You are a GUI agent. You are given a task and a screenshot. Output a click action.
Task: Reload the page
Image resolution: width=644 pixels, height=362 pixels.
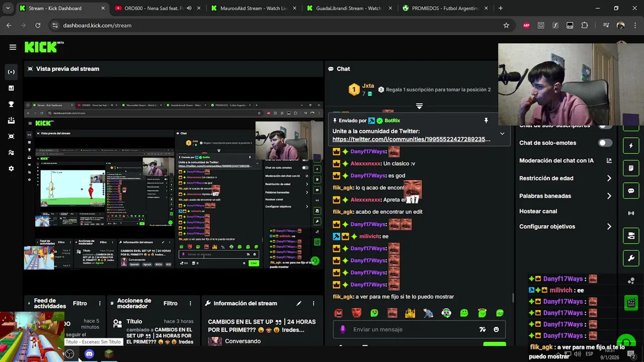(x=38, y=25)
